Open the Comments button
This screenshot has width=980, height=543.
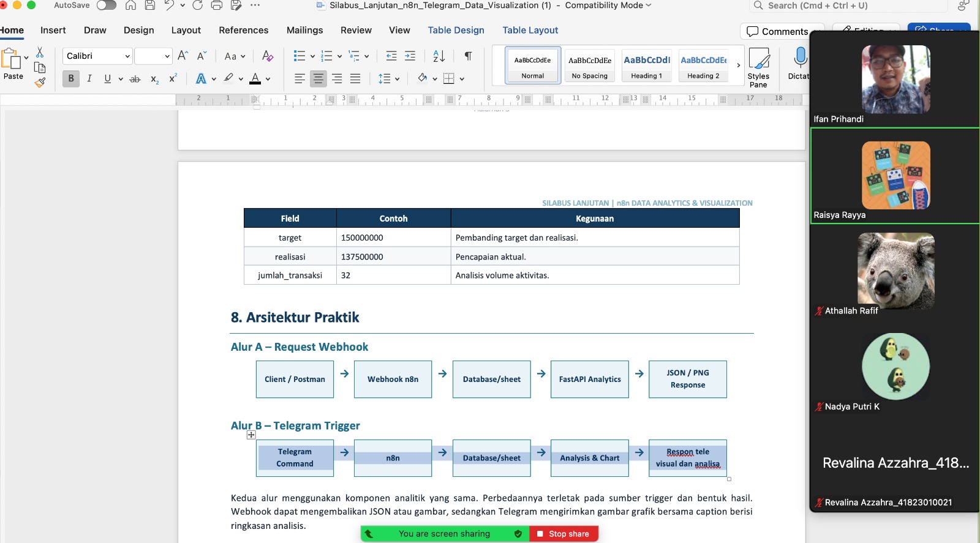coord(778,31)
